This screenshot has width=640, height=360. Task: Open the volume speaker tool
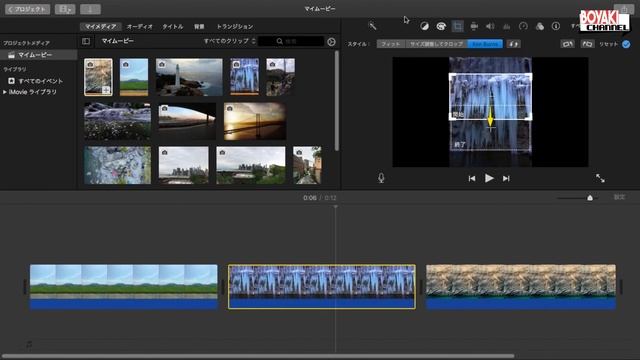[x=490, y=26]
